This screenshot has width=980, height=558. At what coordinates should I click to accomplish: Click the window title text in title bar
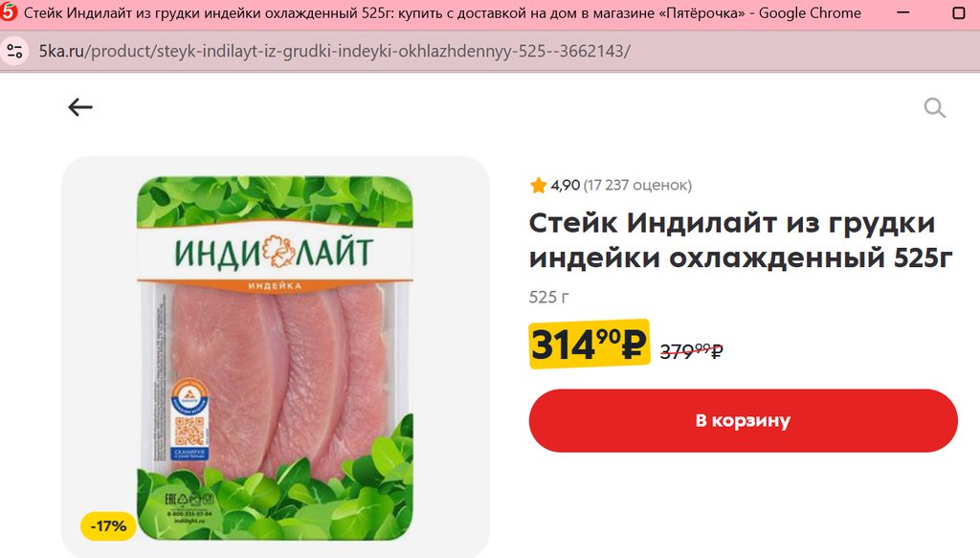pos(442,12)
